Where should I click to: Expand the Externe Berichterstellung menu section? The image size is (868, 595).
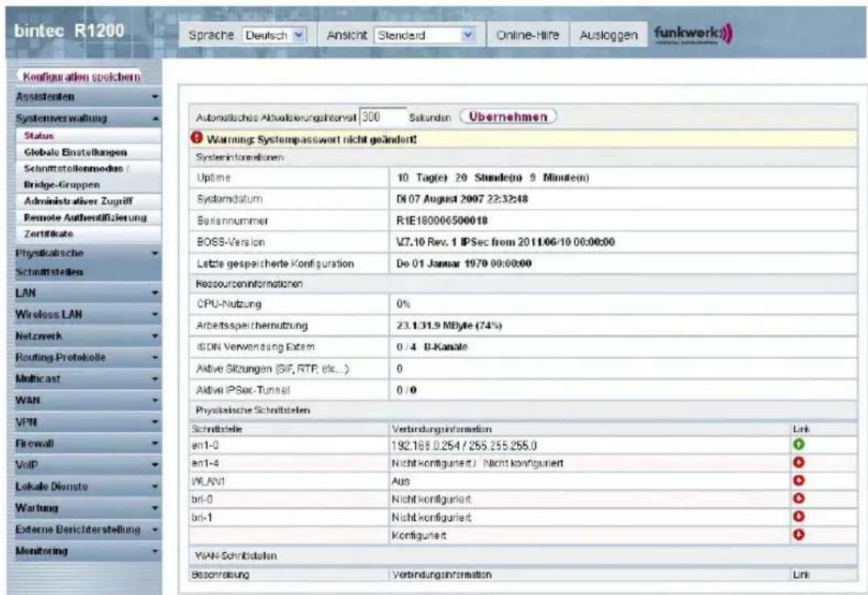coord(86,530)
